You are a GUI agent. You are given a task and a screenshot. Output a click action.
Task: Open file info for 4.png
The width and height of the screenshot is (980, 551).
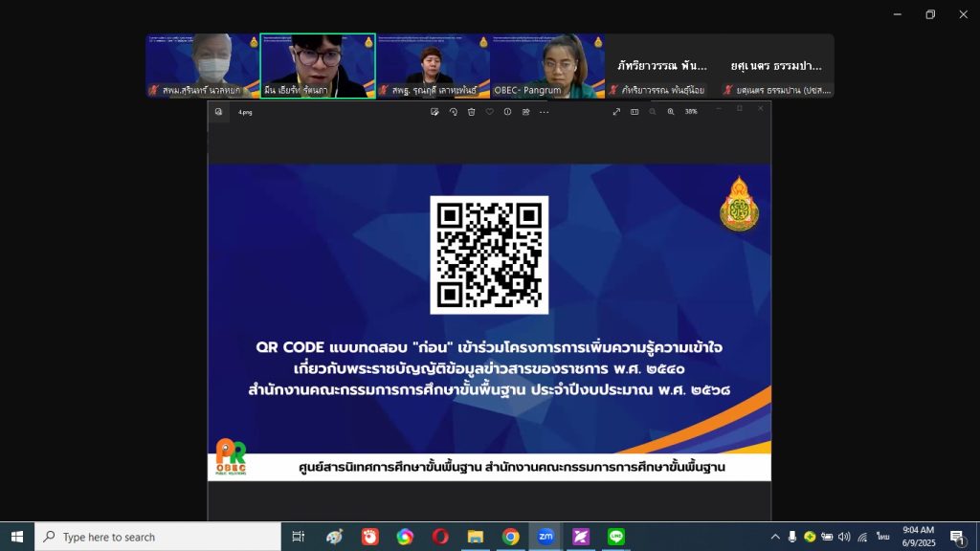point(507,112)
